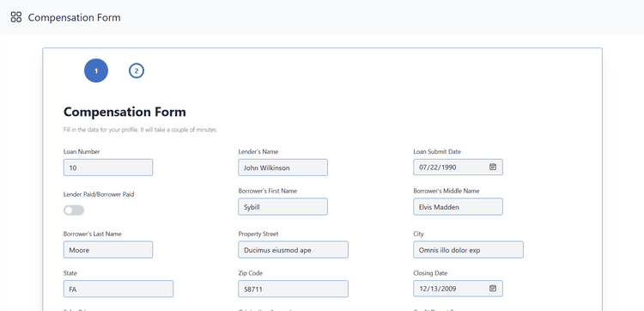Go to step 2 circle
The image size is (644, 311).
137,70
